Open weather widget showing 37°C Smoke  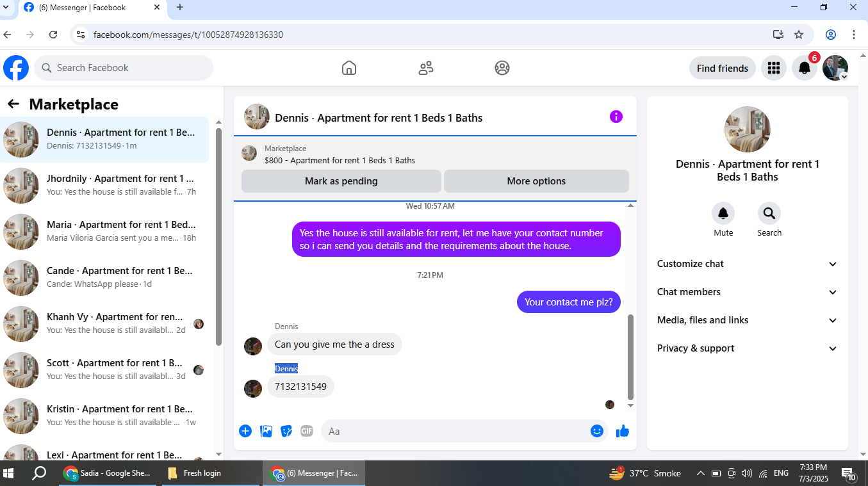(x=645, y=473)
